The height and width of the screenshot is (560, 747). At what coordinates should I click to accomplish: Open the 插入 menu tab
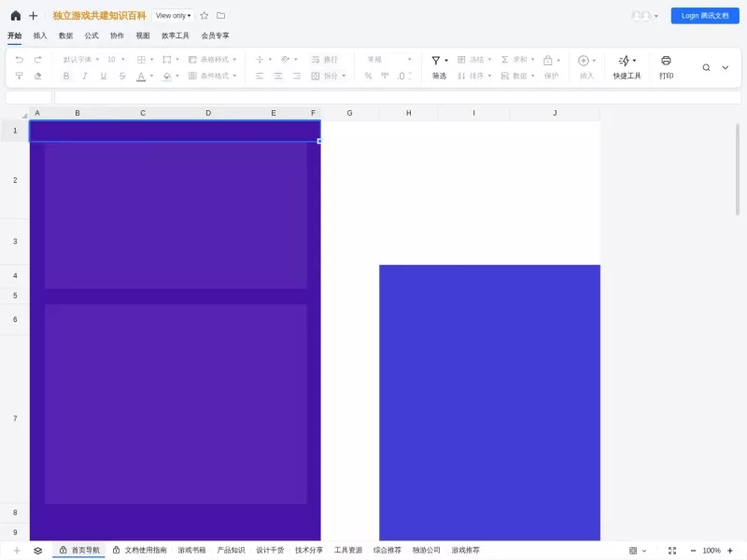pos(40,35)
